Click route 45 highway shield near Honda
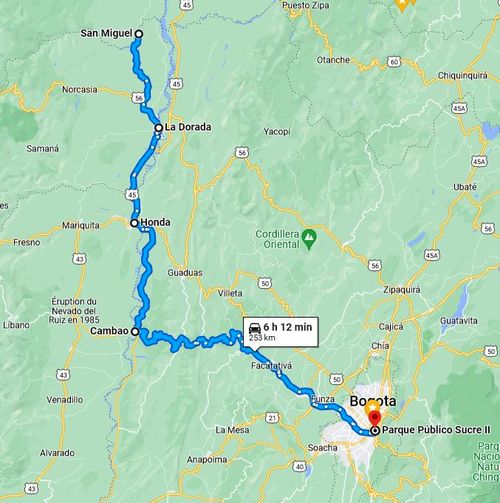 tap(132, 194)
